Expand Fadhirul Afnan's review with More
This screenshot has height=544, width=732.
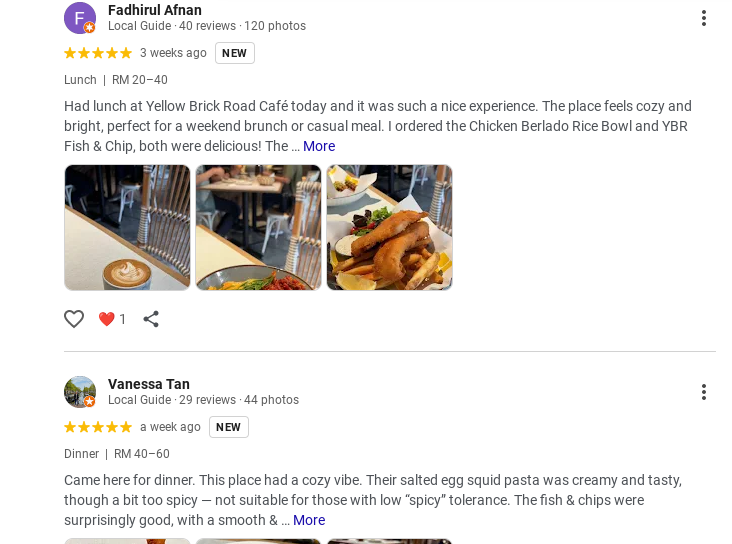[319, 146]
